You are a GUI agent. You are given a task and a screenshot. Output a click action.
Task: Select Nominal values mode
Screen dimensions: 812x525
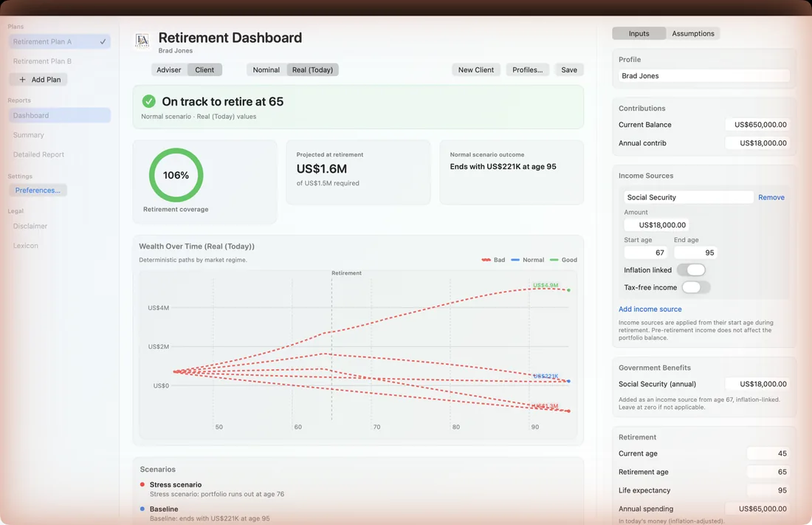click(x=266, y=69)
